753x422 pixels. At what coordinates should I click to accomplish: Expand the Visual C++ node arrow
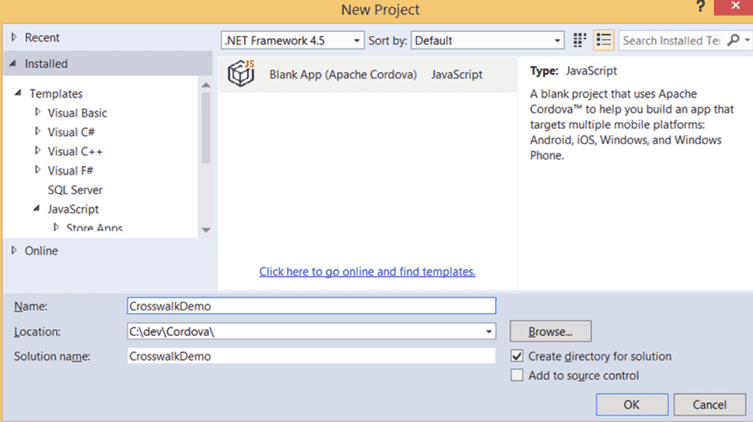tap(37, 150)
